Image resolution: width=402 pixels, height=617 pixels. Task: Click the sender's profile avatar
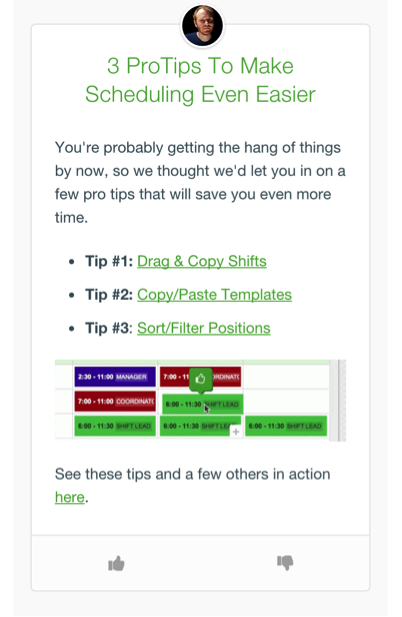point(202,26)
